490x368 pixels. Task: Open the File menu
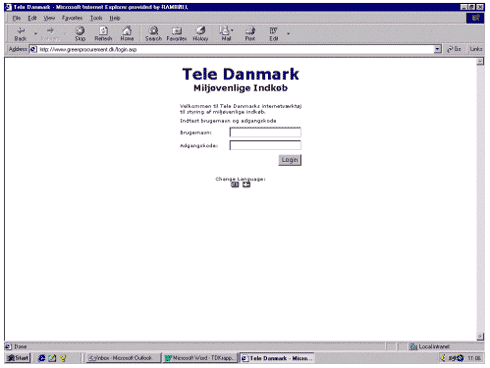17,18
